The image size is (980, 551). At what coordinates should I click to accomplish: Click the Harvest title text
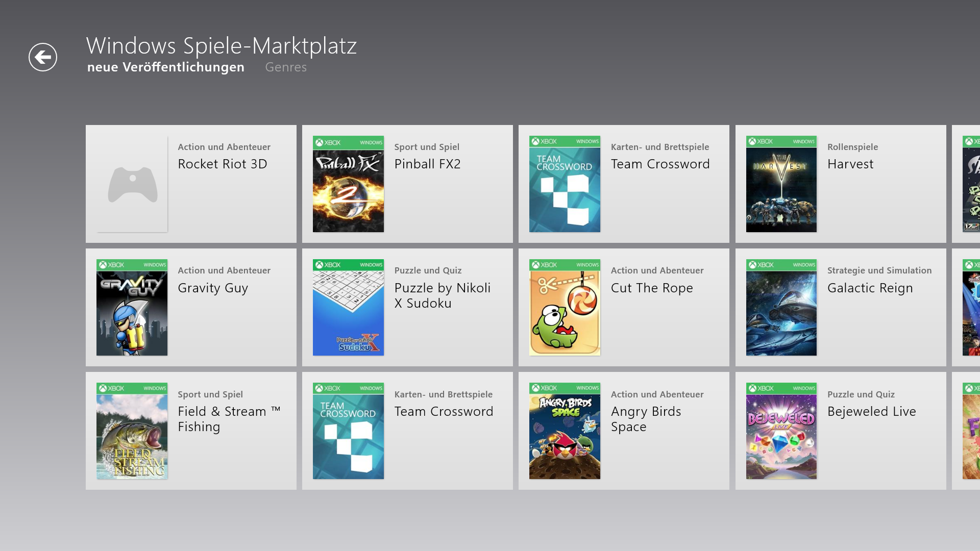tap(850, 164)
